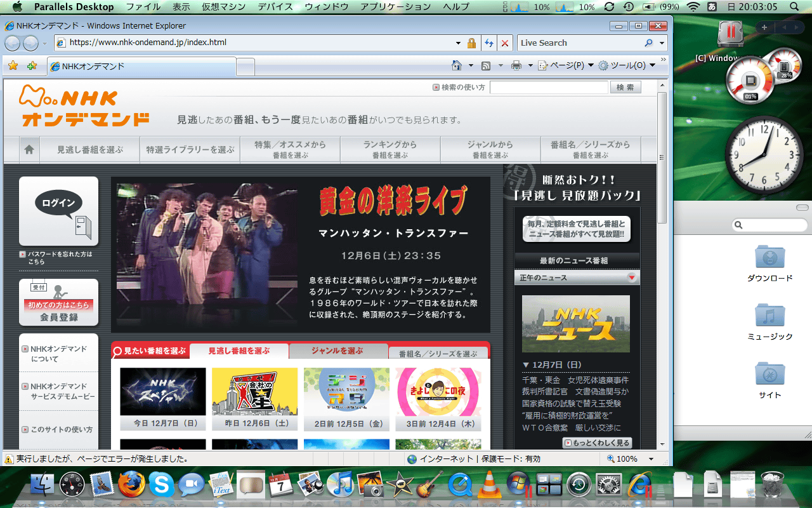Expand the Print button dropdown arrow
The image size is (812, 508).
click(530, 65)
